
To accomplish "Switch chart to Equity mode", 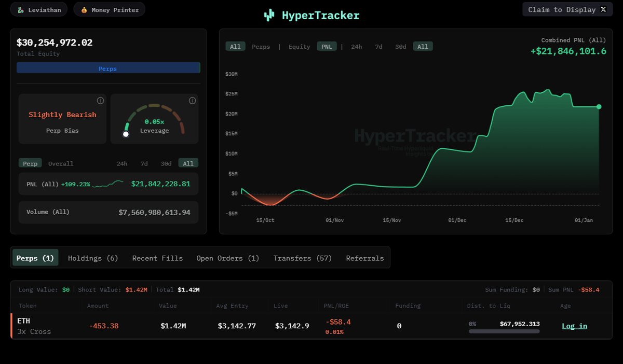I will pyautogui.click(x=299, y=47).
